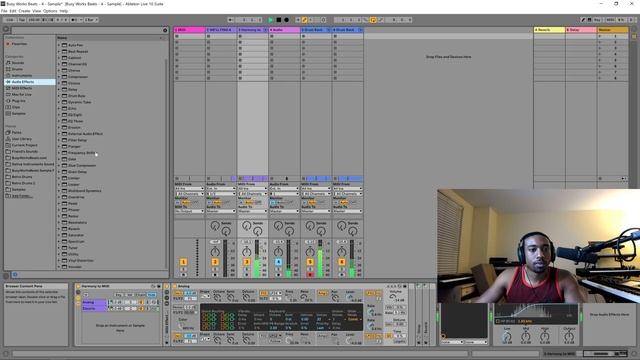The height and width of the screenshot is (360, 640).
Task: Select Frequency Shifter in effects list
Action: pyautogui.click(x=81, y=153)
